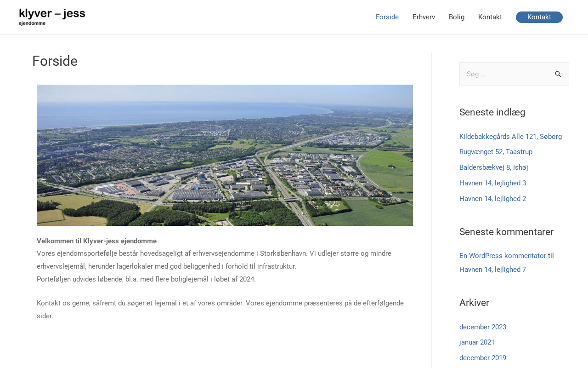Click the Klyver-jess ejendomme logo
588x368 pixels.
(x=52, y=17)
